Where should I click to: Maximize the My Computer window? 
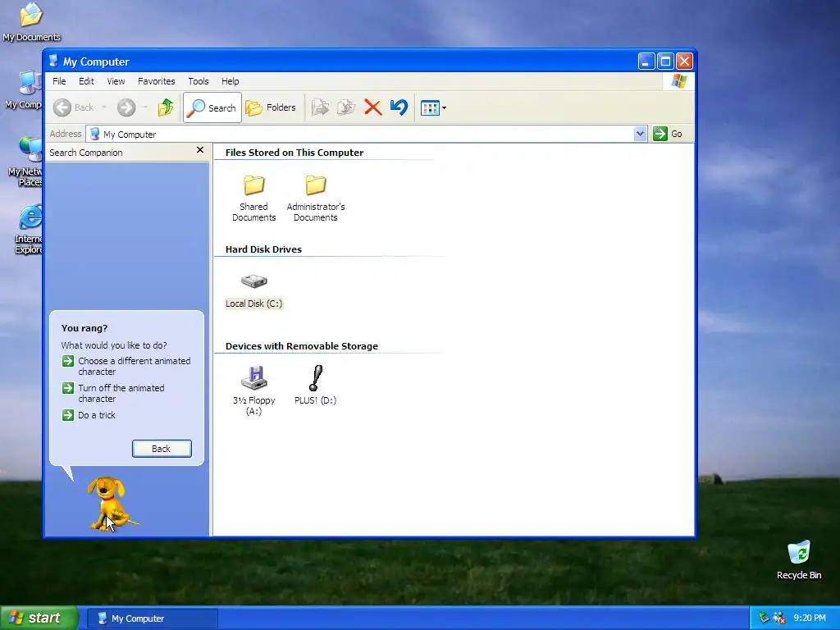(x=665, y=61)
